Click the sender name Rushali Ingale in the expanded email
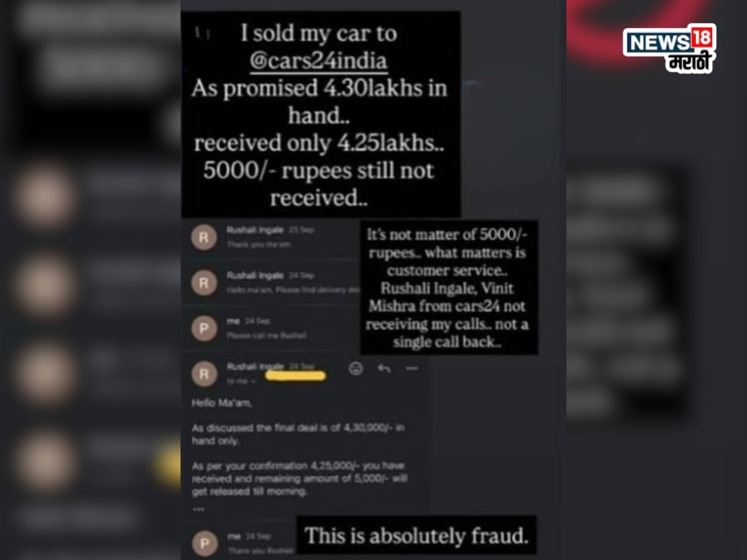Screen dimensions: 747x560 click(x=255, y=366)
